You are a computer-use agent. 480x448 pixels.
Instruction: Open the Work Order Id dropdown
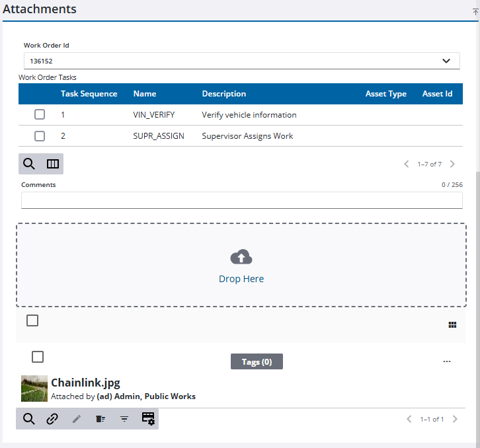(242, 61)
